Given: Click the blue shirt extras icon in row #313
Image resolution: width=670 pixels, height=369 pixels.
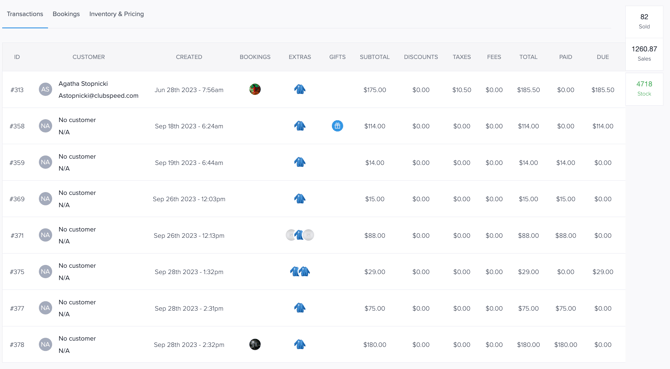Looking at the screenshot, I should point(300,89).
